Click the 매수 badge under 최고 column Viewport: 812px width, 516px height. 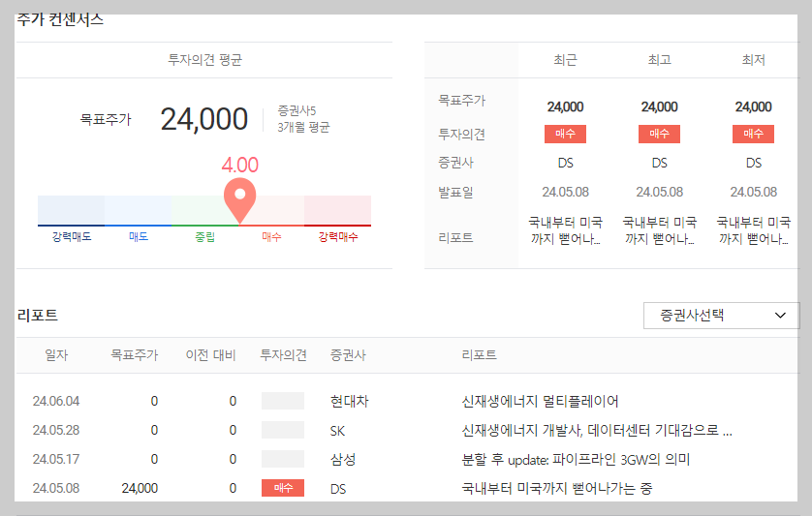click(x=659, y=134)
